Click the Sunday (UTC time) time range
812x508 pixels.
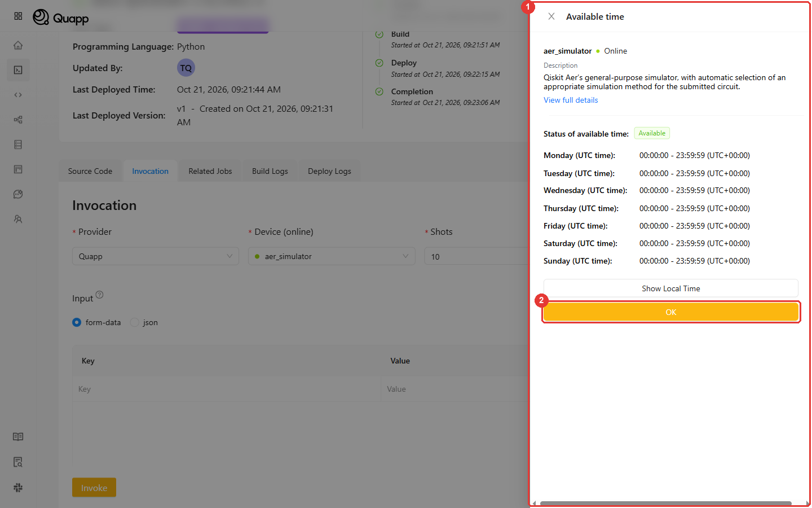(695, 261)
